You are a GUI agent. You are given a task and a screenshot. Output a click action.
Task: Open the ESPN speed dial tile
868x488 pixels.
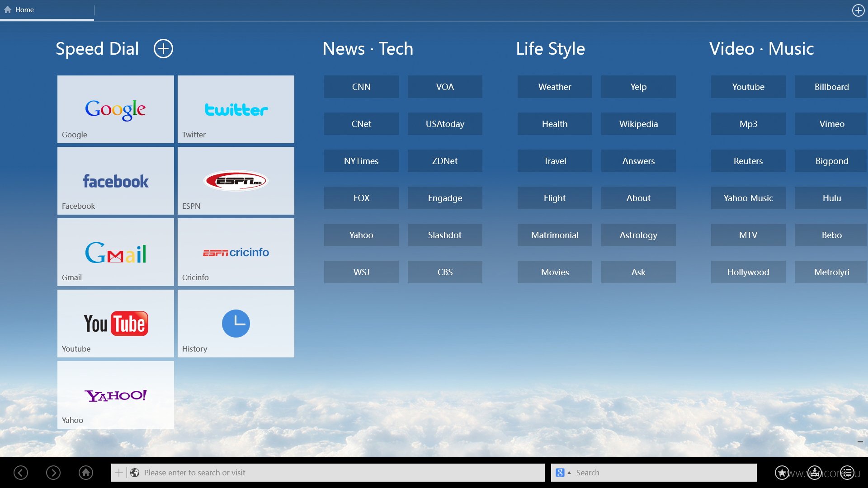(236, 181)
